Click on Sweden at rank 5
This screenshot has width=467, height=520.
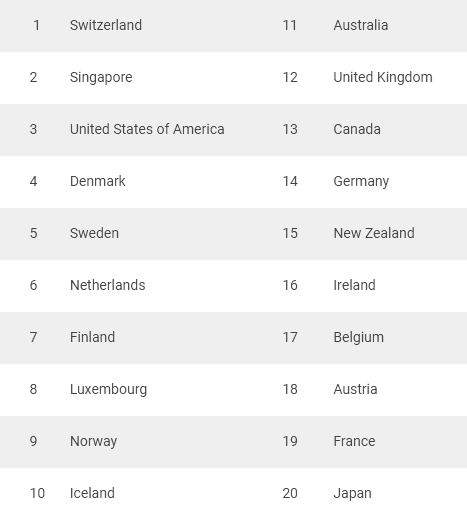point(94,233)
